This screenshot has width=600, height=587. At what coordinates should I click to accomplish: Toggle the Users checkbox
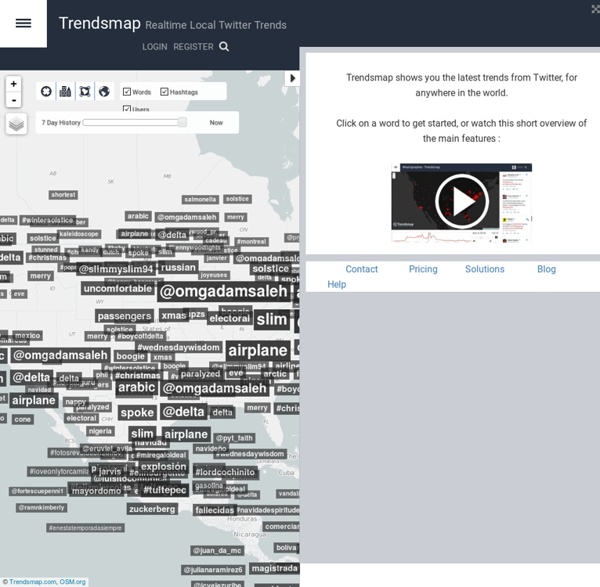(x=127, y=109)
